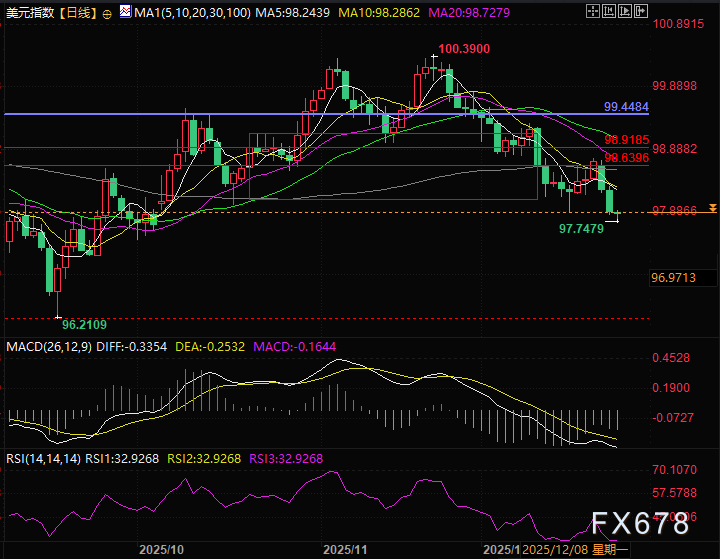Open RSI(14,14,14) indicator settings
Image resolution: width=720 pixels, height=559 pixels.
(x=42, y=458)
